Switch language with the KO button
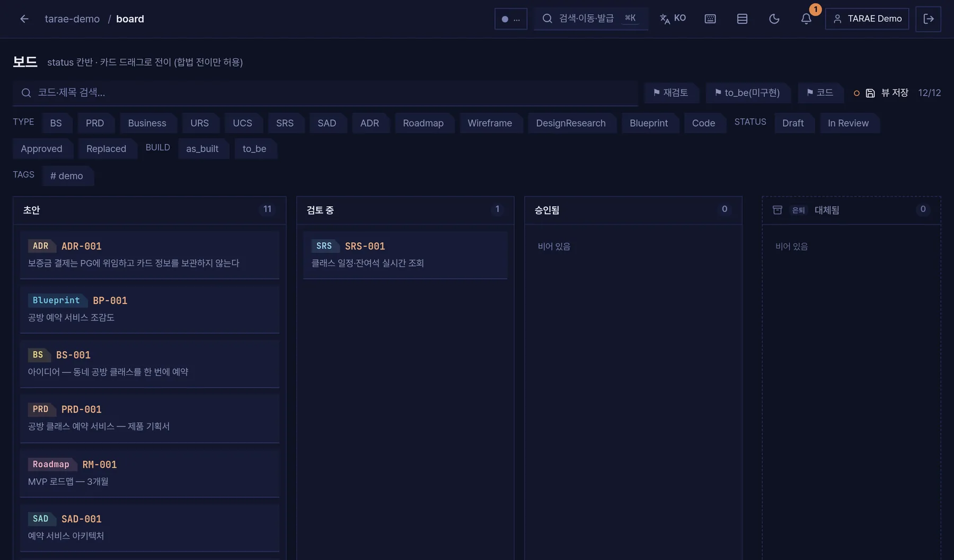 pyautogui.click(x=673, y=19)
